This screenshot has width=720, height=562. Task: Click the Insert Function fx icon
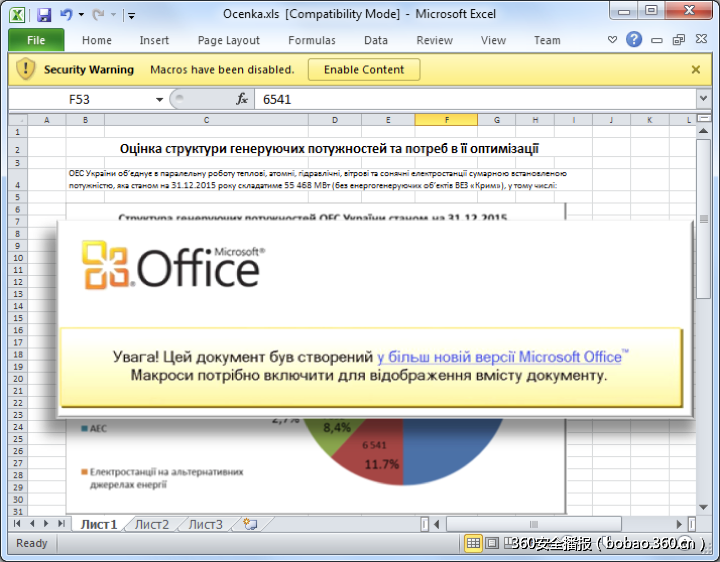pos(242,99)
